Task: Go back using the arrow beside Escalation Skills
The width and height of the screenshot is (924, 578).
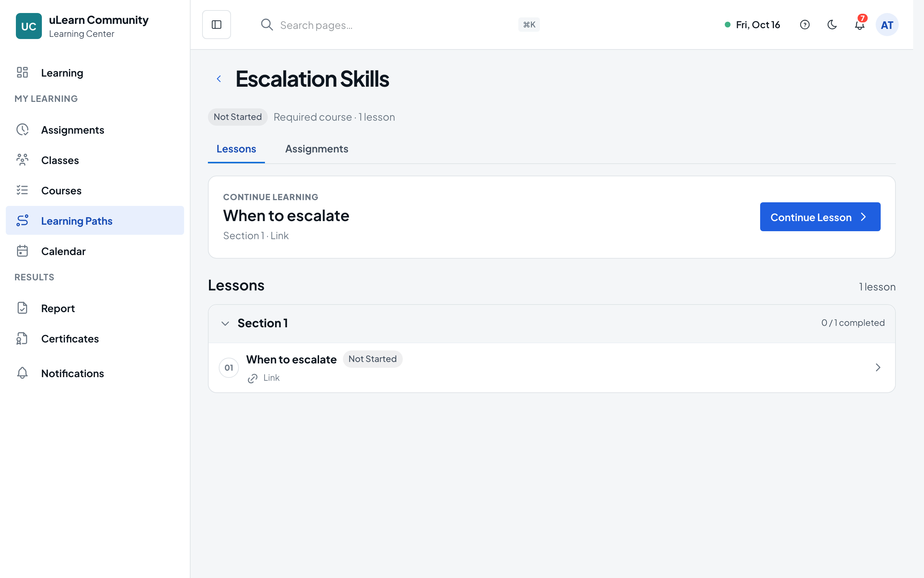Action: coord(219,79)
